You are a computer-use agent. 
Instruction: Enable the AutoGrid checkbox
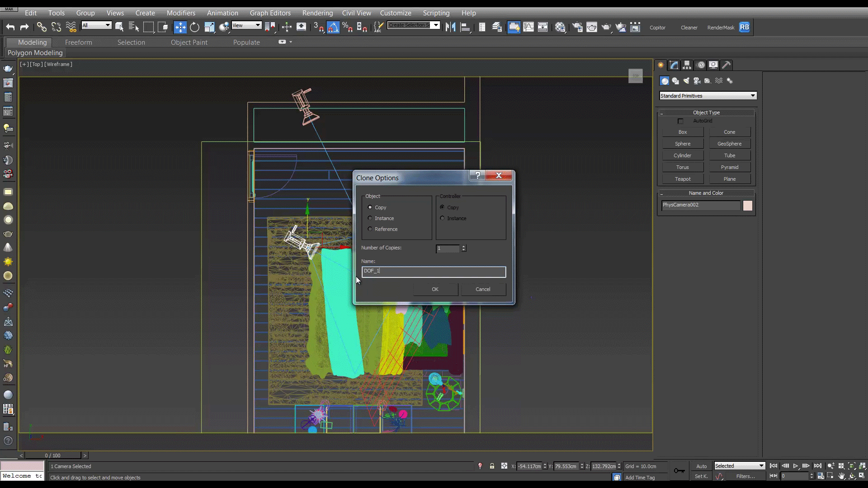[680, 121]
